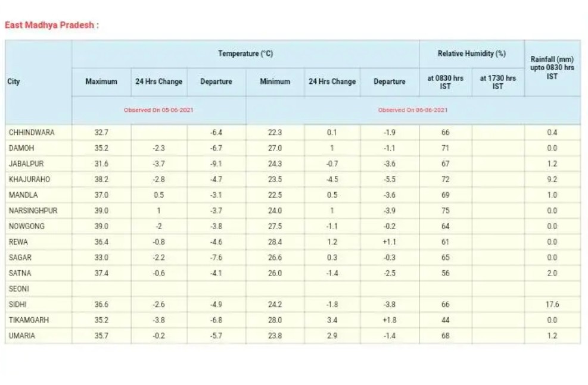Select the Maximum temperature column header

pos(101,82)
